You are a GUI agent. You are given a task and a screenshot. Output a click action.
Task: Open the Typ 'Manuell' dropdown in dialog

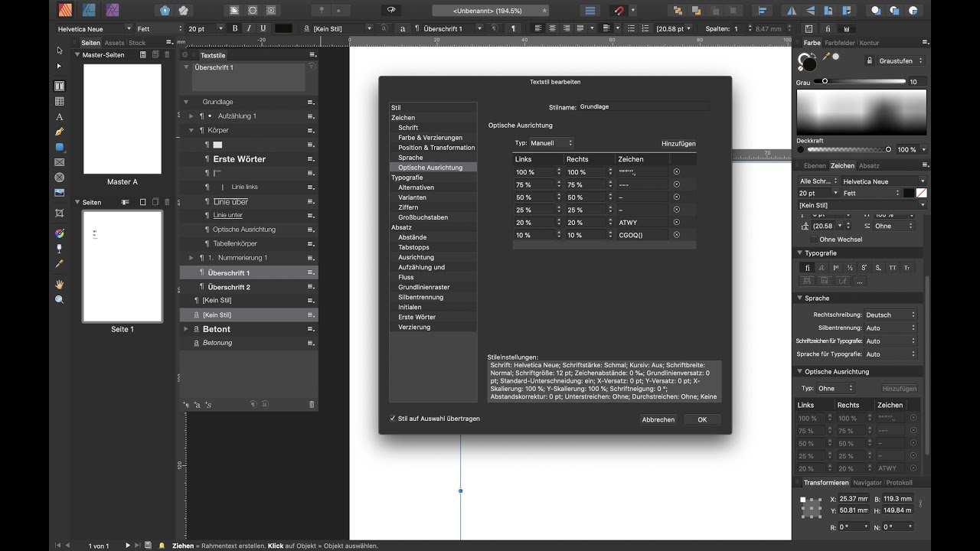coord(551,143)
